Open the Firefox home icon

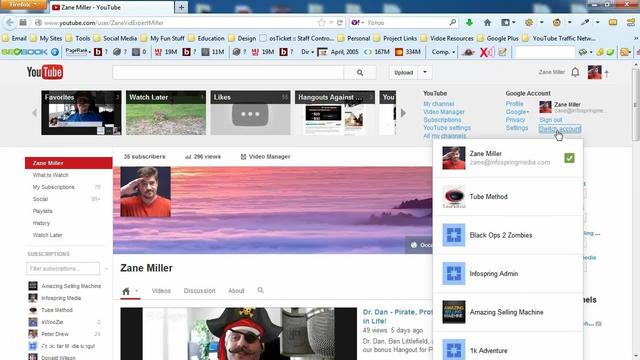[x=487, y=23]
